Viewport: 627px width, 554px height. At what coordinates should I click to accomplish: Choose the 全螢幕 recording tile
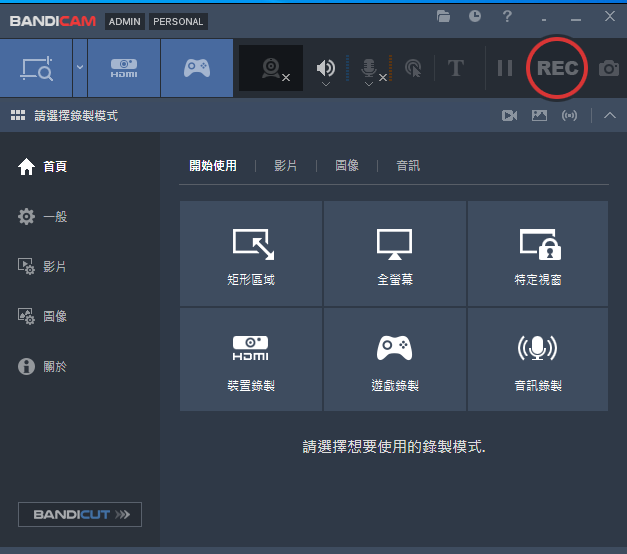395,254
